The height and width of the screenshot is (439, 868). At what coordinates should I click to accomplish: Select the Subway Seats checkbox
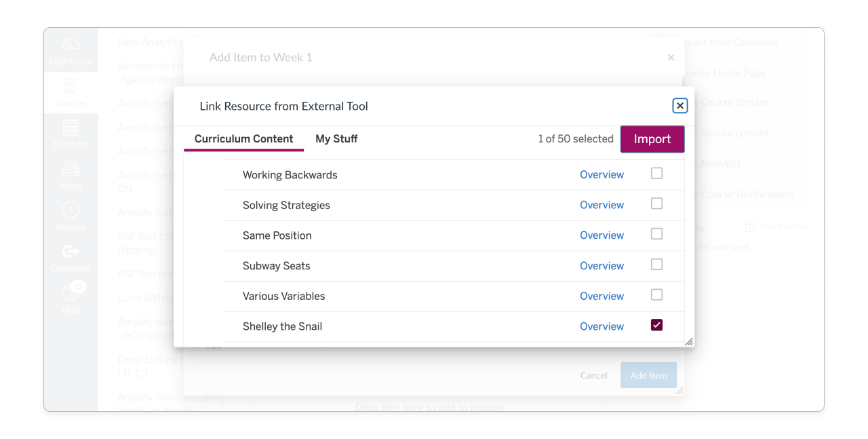[656, 264]
